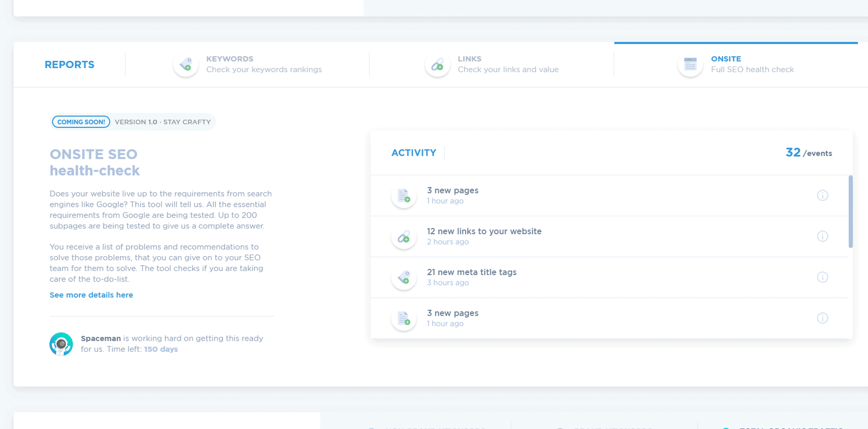Click the Spaceman avatar

[61, 344]
